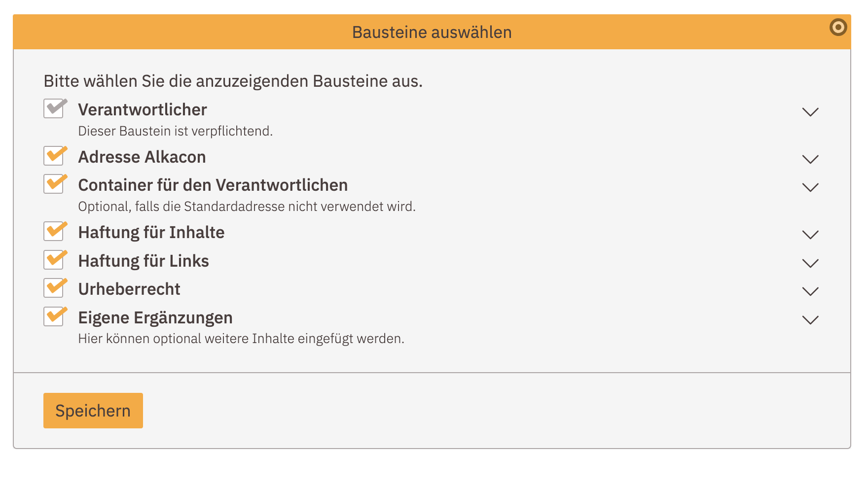Image resolution: width=868 pixels, height=488 pixels.
Task: Select the Bausteine auswählen title bar
Action: coord(431,32)
